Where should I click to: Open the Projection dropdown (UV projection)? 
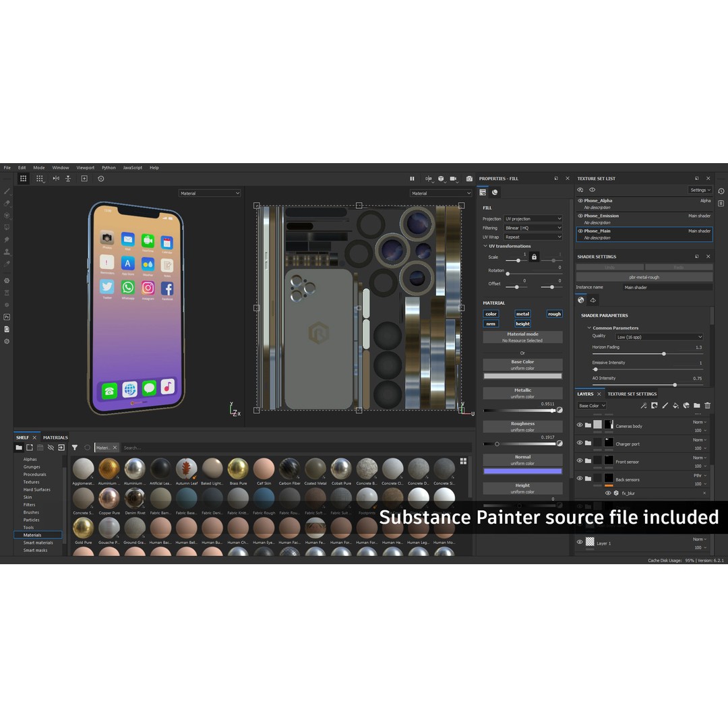(533, 218)
